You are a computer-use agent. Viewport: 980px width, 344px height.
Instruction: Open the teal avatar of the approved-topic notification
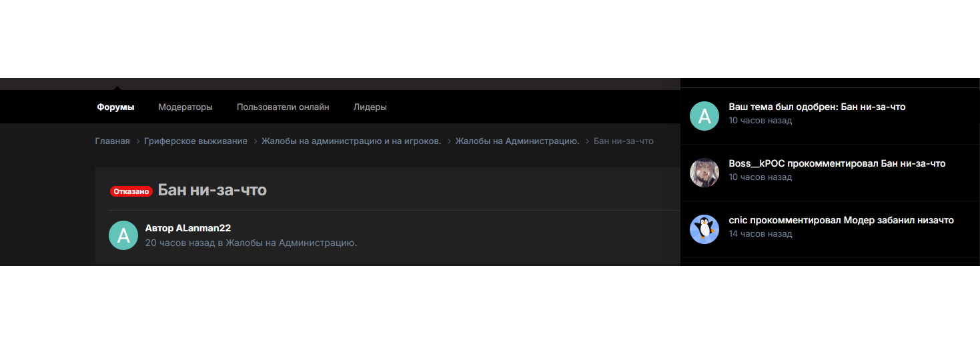coord(704,116)
